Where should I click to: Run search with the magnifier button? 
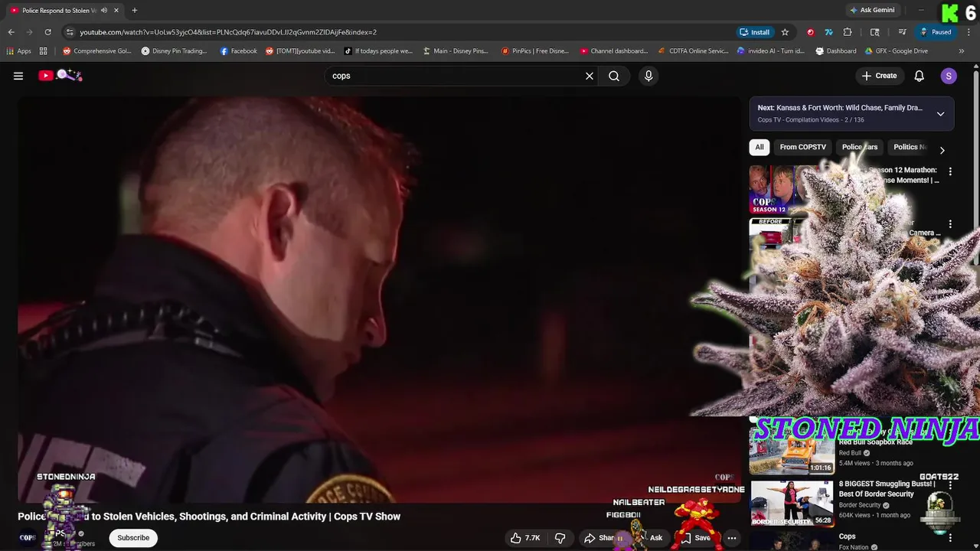614,76
